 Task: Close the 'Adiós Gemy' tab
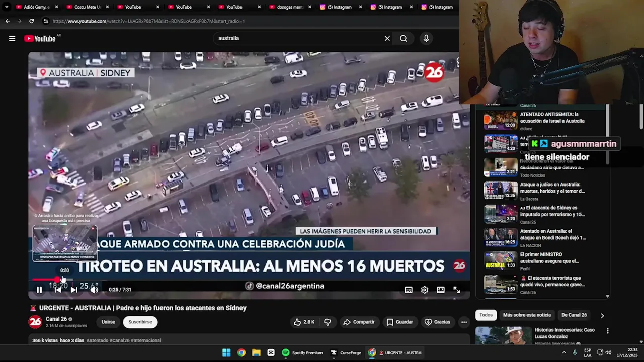pyautogui.click(x=57, y=7)
